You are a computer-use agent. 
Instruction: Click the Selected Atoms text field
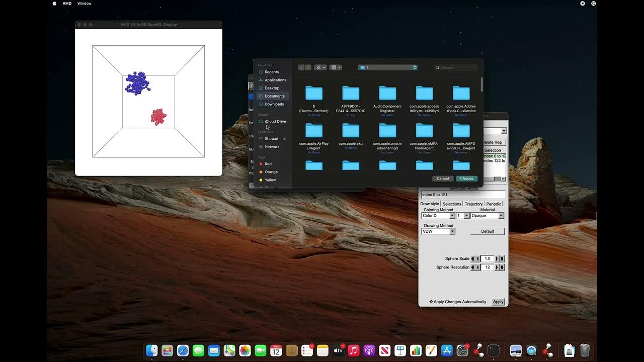pos(463,195)
